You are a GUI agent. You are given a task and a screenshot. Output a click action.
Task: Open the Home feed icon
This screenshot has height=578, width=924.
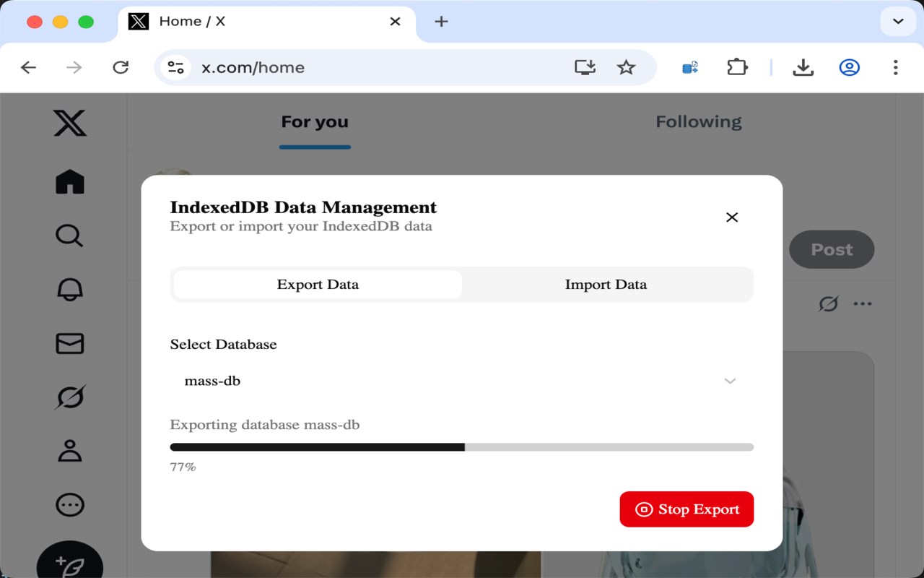click(x=70, y=181)
